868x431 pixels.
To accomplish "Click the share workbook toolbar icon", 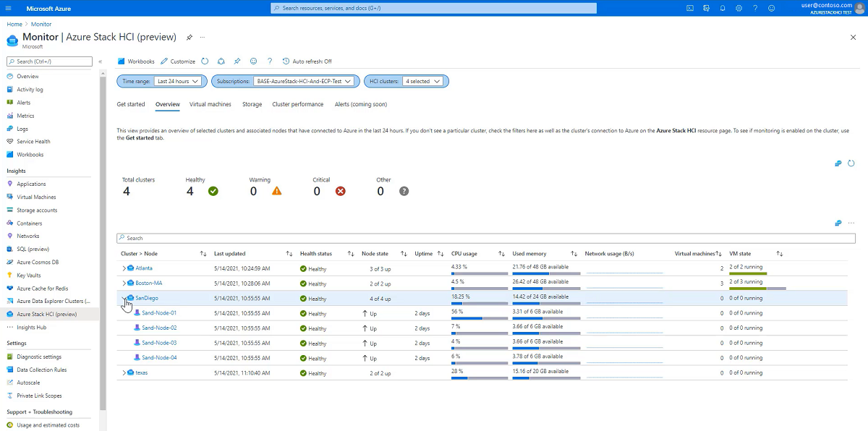I will [221, 61].
